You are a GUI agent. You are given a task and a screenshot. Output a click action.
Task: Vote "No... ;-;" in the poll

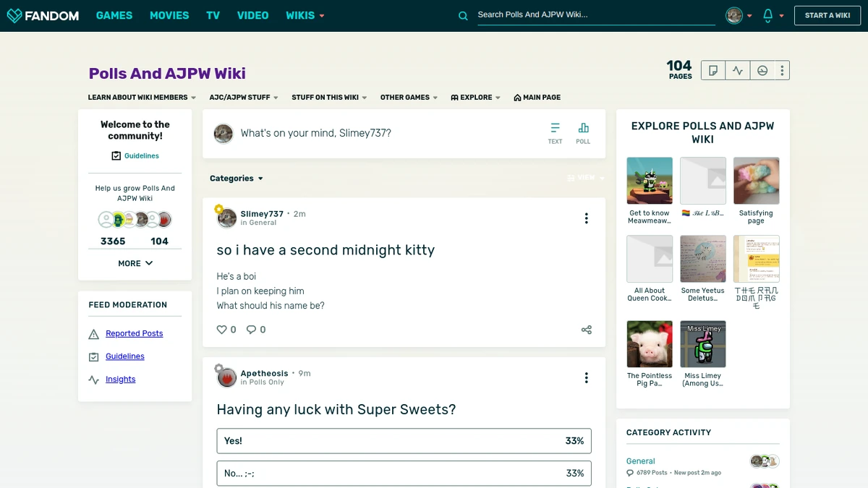[x=404, y=474]
